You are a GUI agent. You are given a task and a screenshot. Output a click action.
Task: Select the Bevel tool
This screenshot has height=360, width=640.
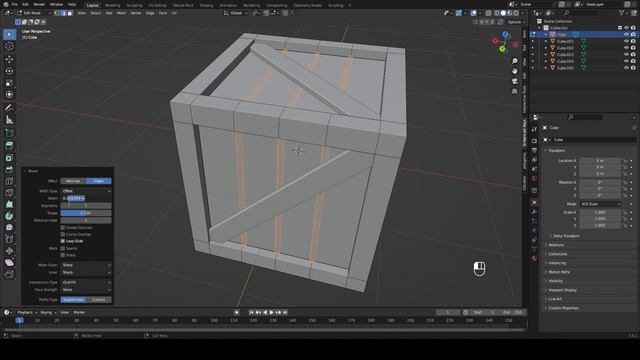pyautogui.click(x=9, y=169)
